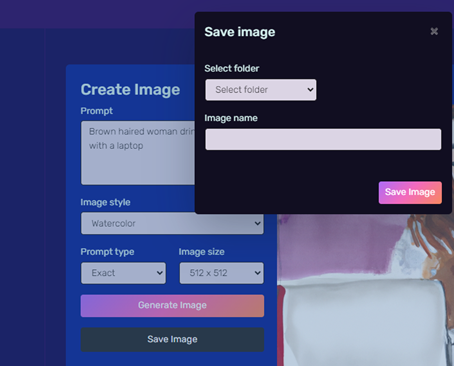Open the Select folder dropdown

tap(261, 90)
